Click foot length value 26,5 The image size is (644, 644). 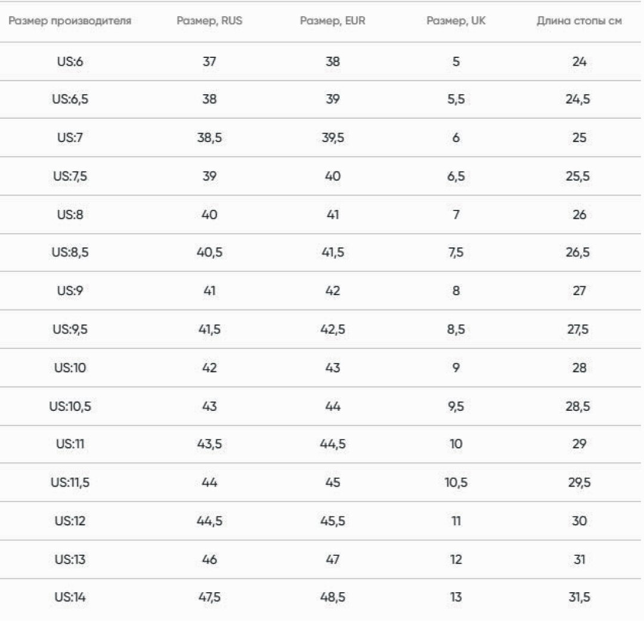(577, 252)
